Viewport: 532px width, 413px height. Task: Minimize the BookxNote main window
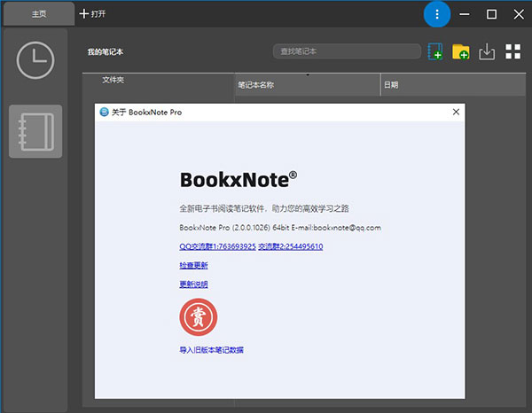click(x=465, y=14)
